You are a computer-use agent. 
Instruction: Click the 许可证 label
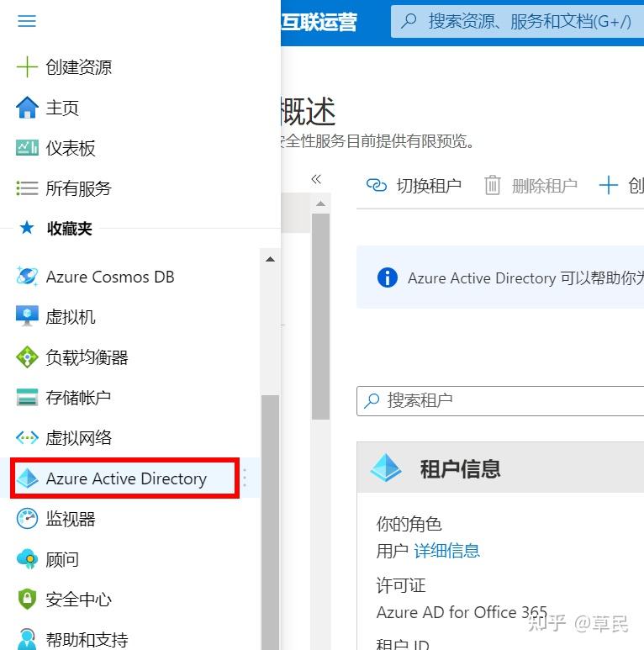[x=401, y=585]
